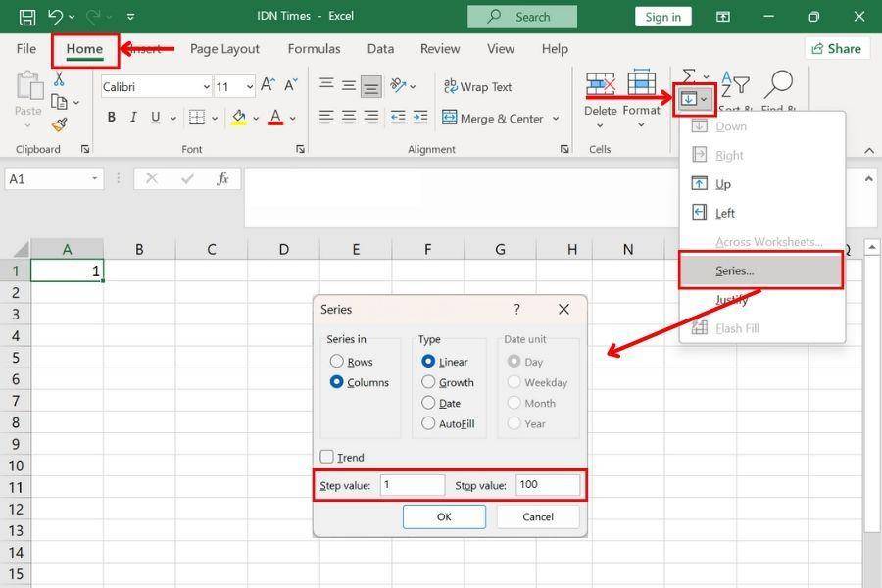882x588 pixels.
Task: Enable the Trend checkbox
Action: 326,457
